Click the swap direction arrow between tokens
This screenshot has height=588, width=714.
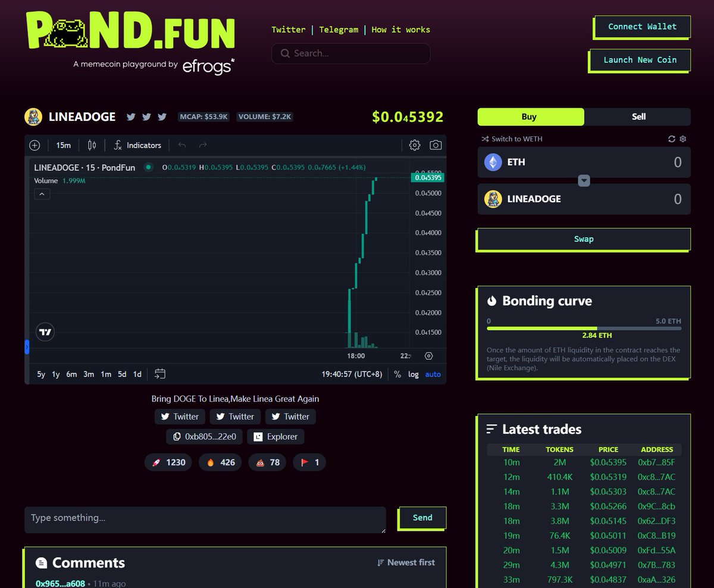point(584,180)
